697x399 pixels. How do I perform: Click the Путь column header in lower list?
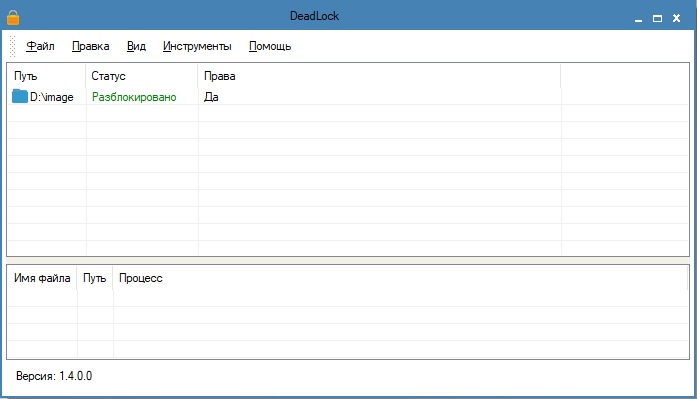pyautogui.click(x=95, y=278)
